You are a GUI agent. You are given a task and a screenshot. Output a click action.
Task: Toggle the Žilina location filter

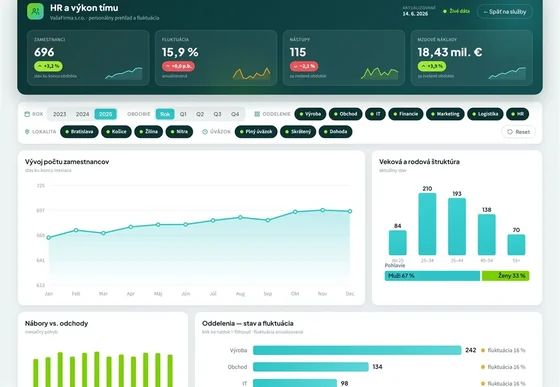pyautogui.click(x=149, y=132)
